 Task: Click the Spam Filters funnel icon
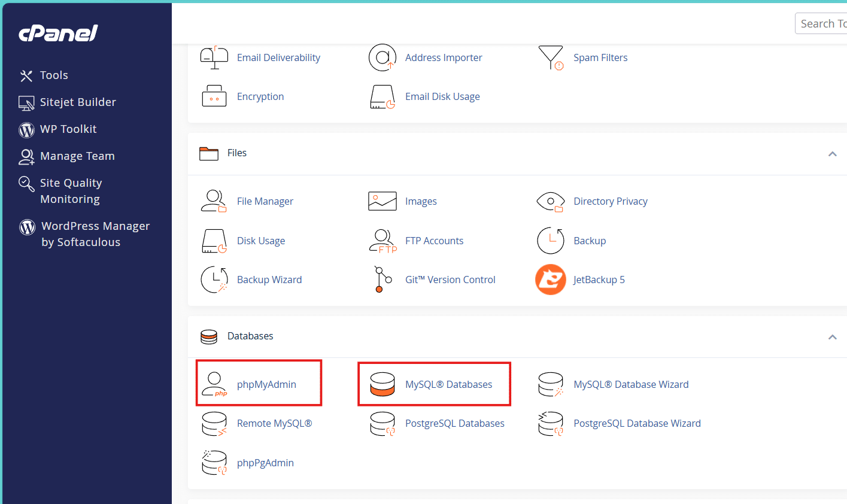[551, 57]
